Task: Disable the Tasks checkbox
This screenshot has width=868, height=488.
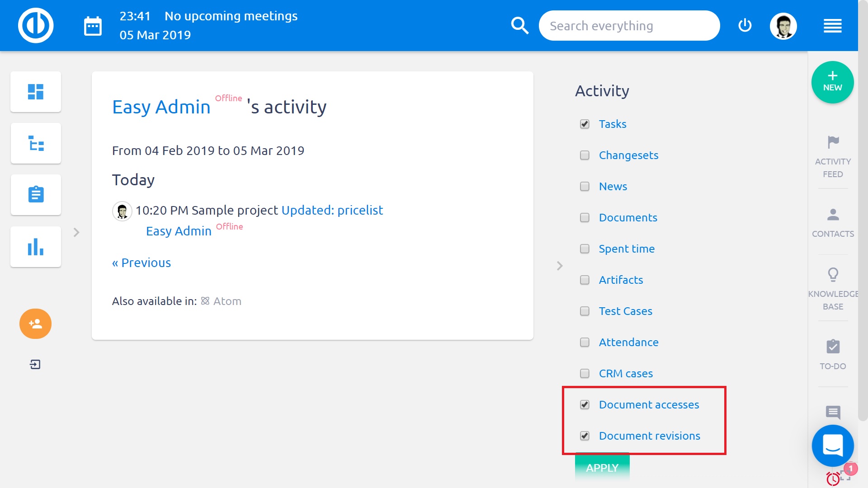Action: coord(584,124)
